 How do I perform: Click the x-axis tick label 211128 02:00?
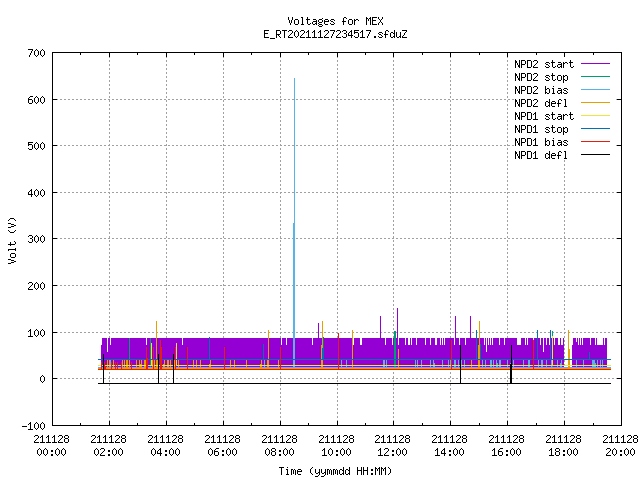(x=109, y=446)
